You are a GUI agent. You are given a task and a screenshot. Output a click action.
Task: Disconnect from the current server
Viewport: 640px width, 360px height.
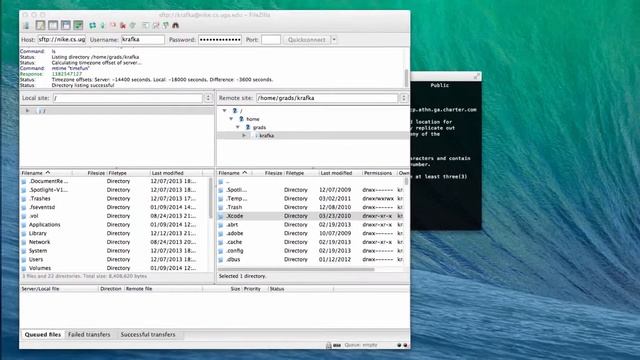coord(122,25)
